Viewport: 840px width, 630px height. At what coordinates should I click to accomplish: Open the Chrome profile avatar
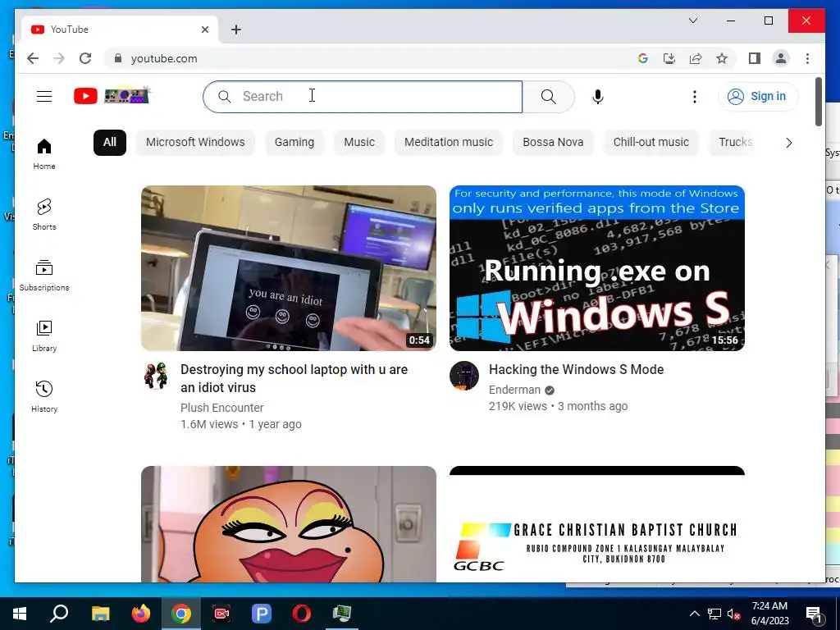tap(781, 58)
